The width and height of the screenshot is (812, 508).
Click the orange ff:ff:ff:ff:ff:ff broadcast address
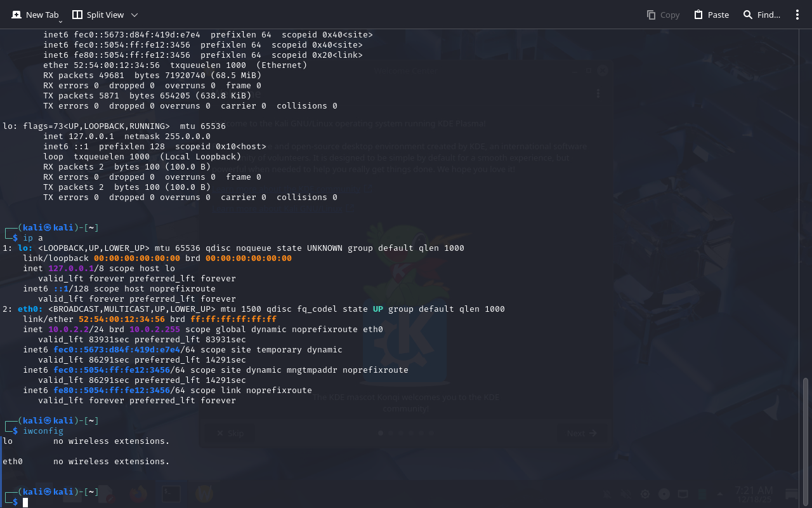coord(233,319)
